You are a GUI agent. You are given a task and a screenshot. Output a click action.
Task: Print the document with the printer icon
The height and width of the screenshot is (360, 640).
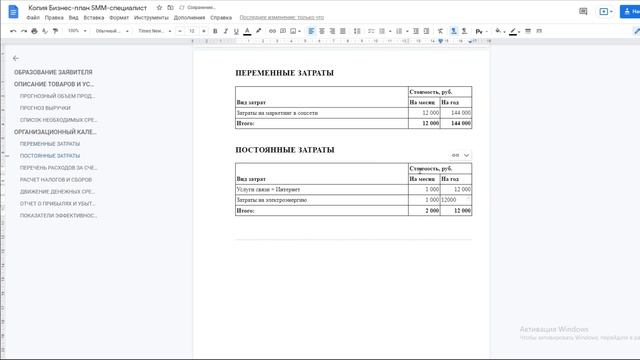coord(34,31)
